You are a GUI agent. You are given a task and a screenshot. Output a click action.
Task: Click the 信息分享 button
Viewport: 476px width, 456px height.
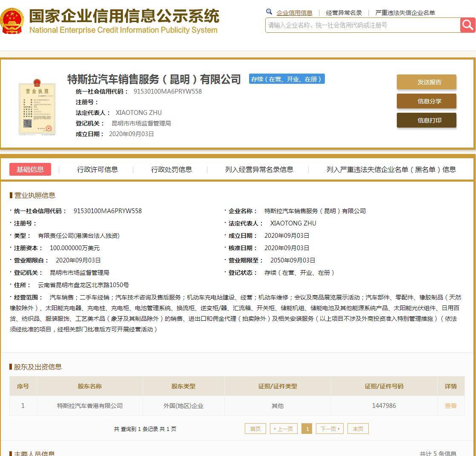click(426, 101)
